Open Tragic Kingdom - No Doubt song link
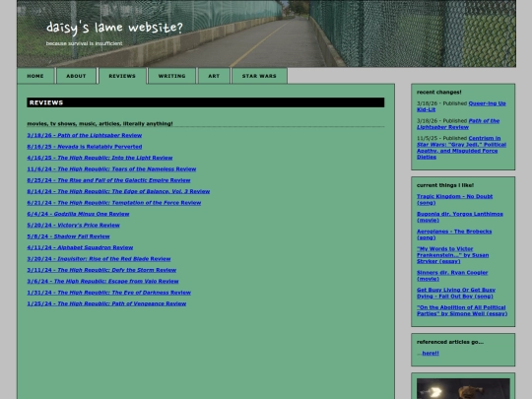Image resolution: width=532 pixels, height=399 pixels. coord(454,199)
